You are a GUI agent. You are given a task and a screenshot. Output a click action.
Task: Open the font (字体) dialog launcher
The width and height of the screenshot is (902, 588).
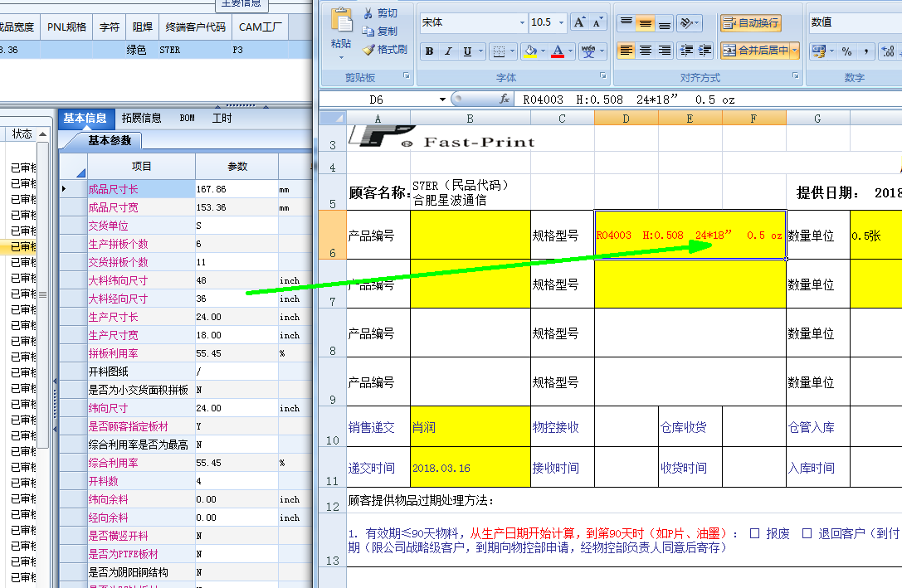click(603, 75)
